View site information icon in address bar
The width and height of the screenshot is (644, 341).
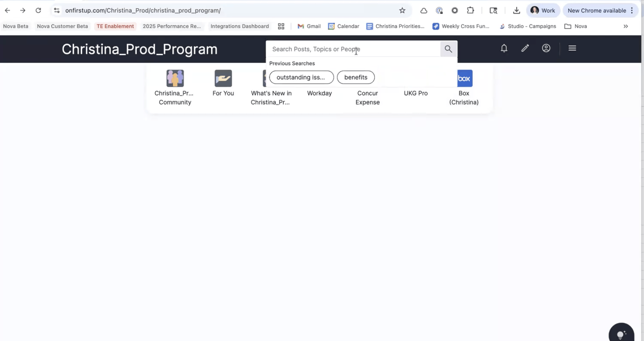pos(57,11)
